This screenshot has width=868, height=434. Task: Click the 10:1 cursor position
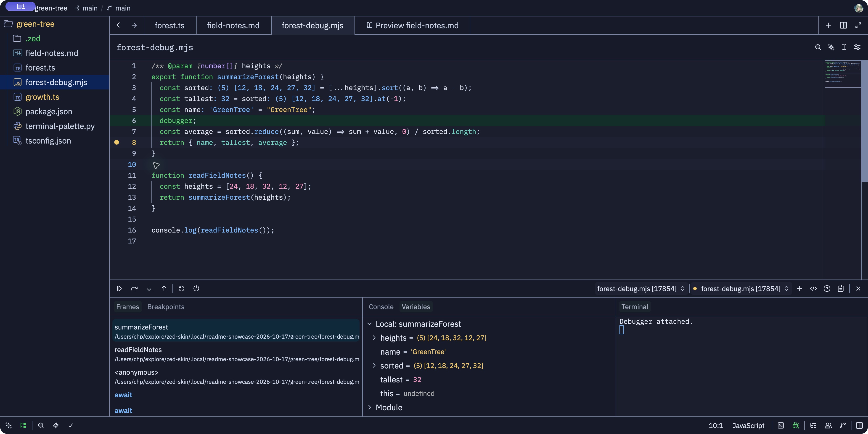(716, 426)
